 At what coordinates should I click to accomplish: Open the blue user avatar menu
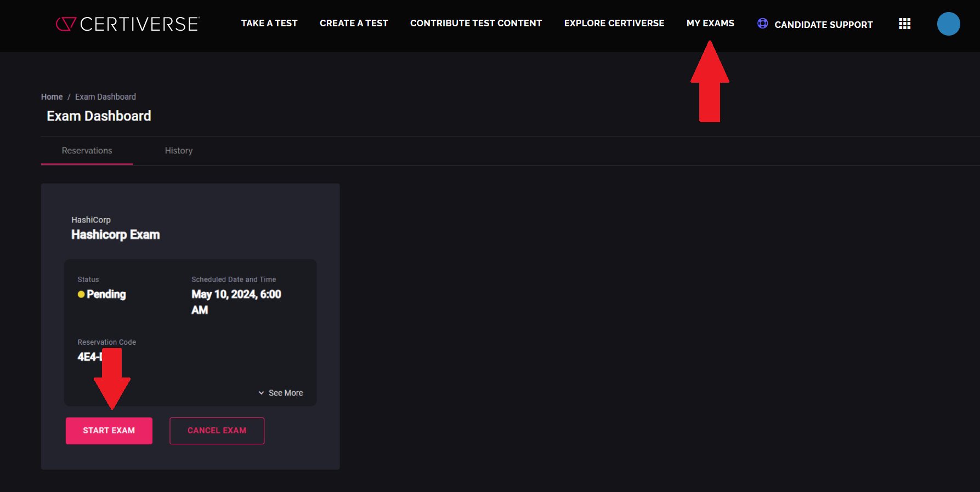[x=948, y=24]
